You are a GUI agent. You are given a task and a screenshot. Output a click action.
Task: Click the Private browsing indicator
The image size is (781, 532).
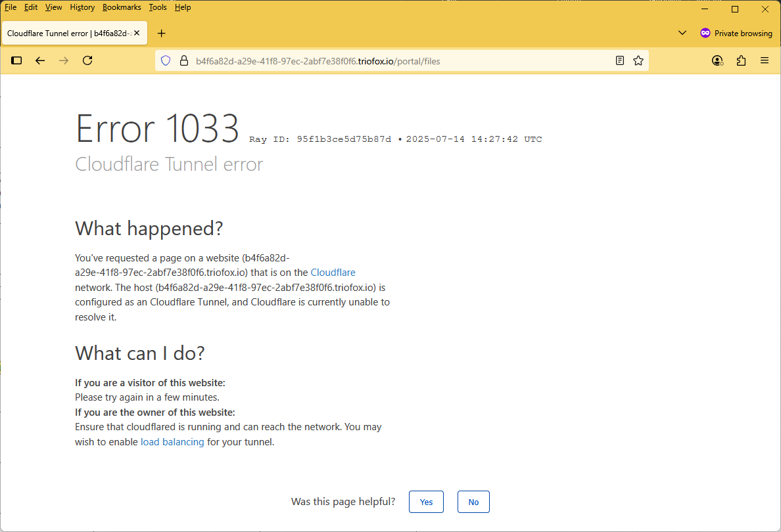pyautogui.click(x=736, y=33)
